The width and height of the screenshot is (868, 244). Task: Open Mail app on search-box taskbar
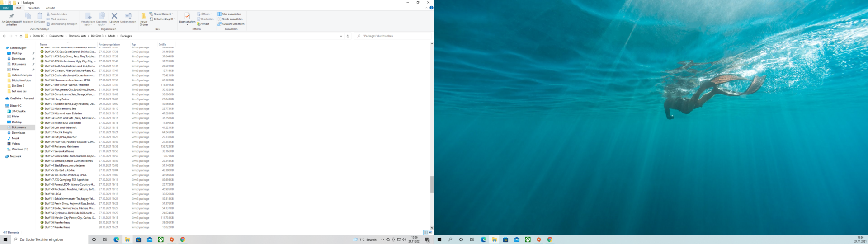[150, 239]
